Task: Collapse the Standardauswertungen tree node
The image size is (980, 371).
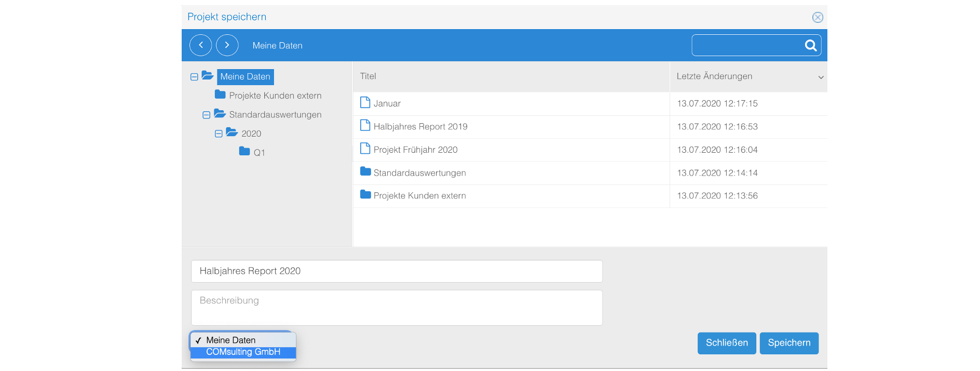Action: click(207, 115)
